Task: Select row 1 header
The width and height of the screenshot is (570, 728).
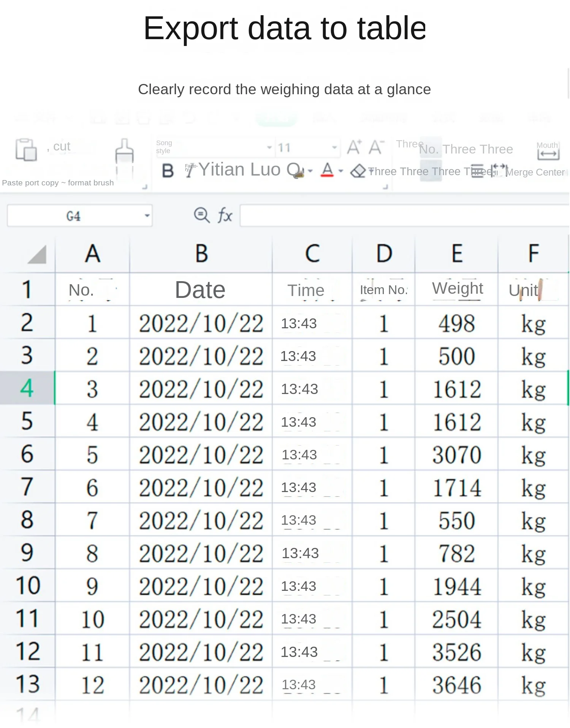Action: click(27, 289)
